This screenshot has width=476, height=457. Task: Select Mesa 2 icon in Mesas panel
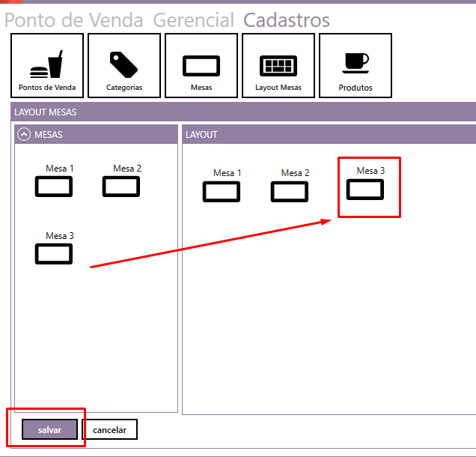click(121, 186)
